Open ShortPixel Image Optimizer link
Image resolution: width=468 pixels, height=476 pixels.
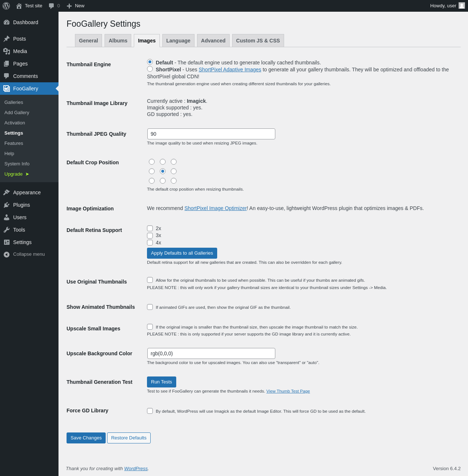click(x=216, y=208)
